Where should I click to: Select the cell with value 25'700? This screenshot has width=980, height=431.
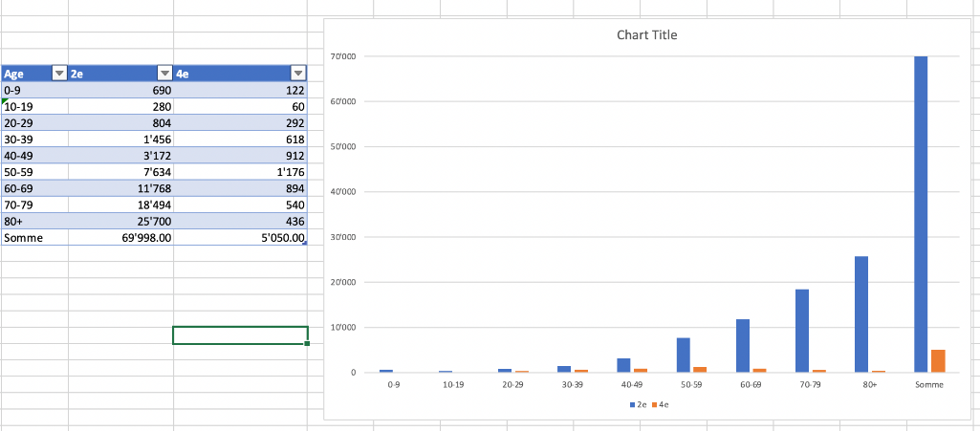click(120, 221)
